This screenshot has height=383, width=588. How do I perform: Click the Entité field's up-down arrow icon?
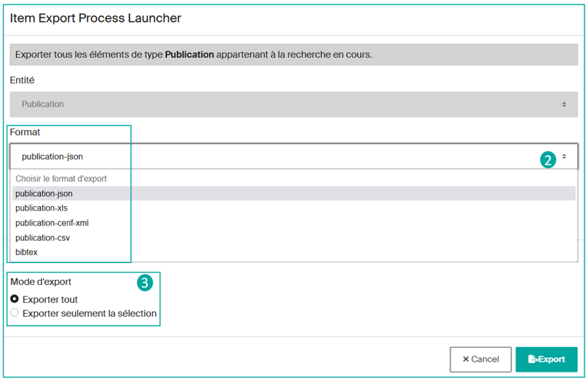click(564, 104)
